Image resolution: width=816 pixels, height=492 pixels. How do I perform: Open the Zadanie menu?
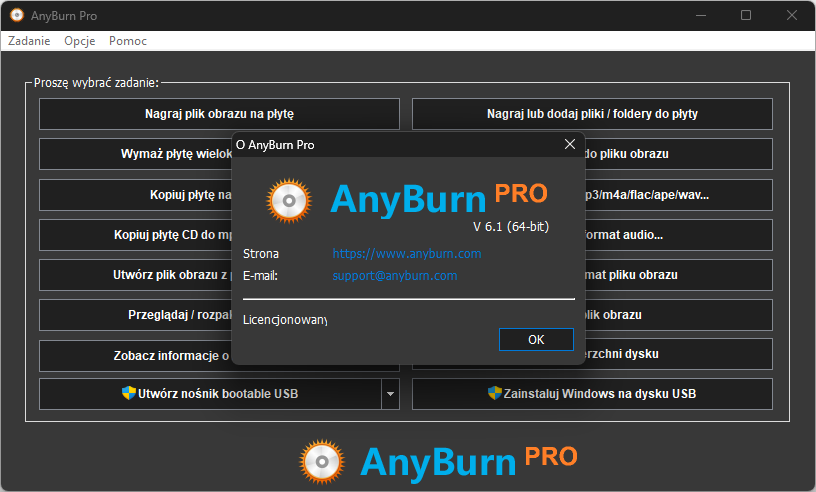29,41
